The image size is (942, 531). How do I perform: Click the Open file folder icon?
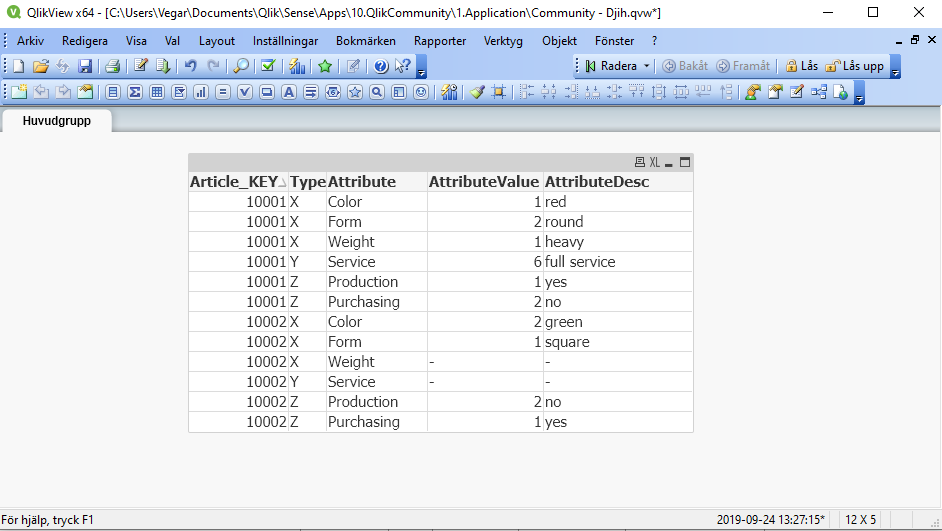click(x=40, y=66)
